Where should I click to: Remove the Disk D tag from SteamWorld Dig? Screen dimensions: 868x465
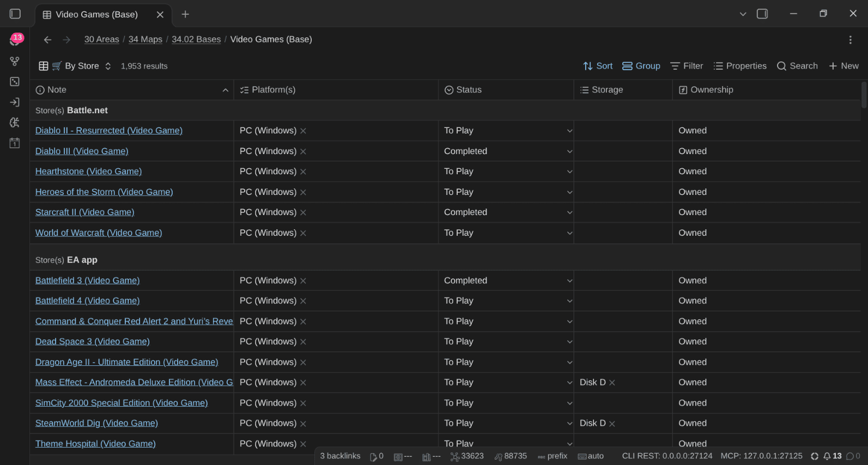tap(612, 424)
